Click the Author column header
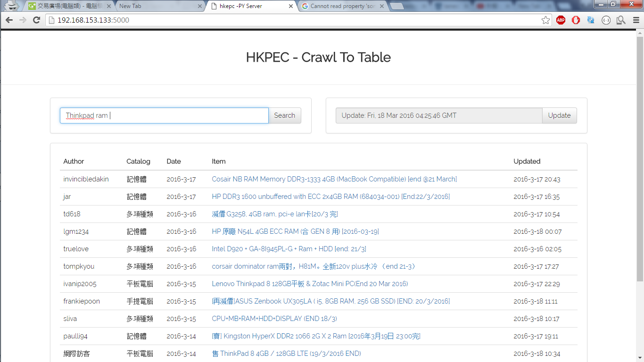 (x=74, y=161)
